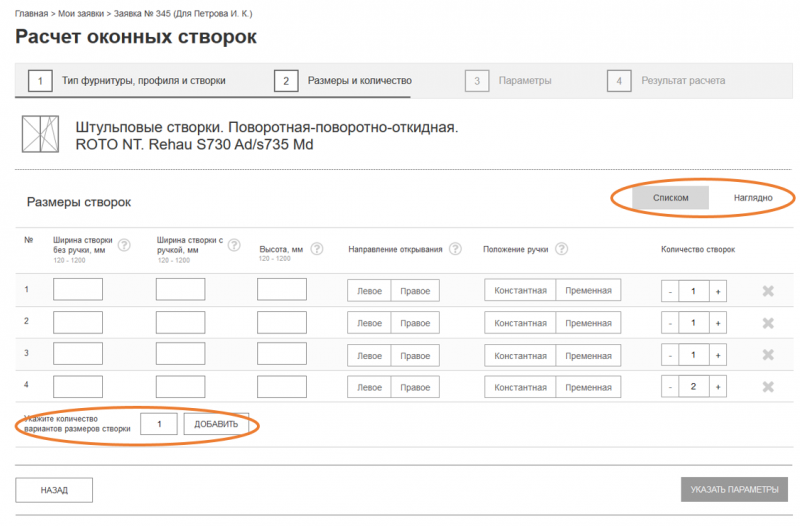The height and width of the screenshot is (526, 800).
Task: Click the НАЗАД button
Action: 54,490
